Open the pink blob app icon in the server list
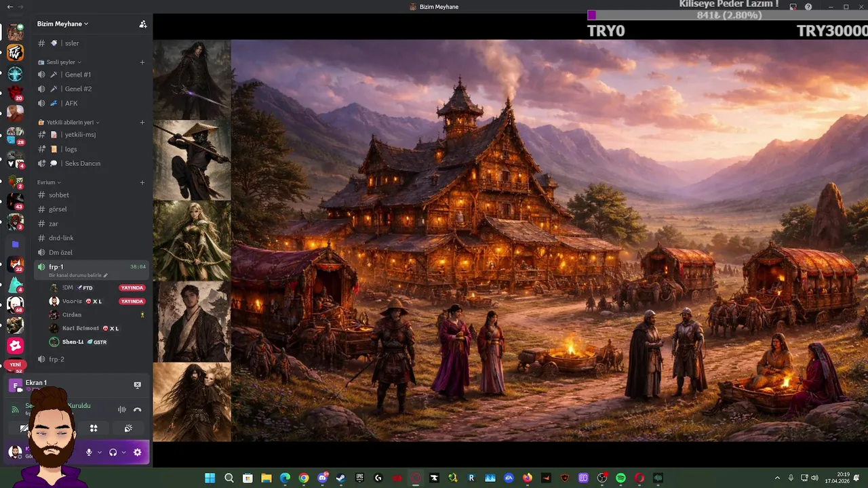868x488 pixels. point(16,346)
